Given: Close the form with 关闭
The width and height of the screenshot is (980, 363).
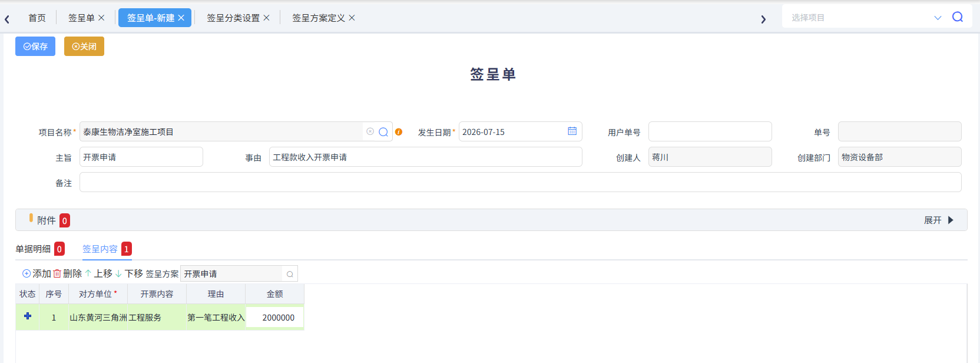Looking at the screenshot, I should tap(84, 46).
